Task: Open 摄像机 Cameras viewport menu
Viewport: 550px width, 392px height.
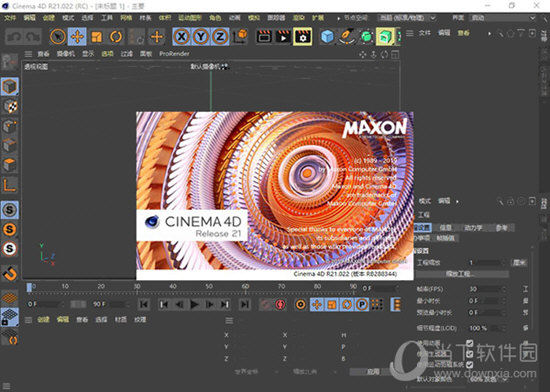Action: pyautogui.click(x=66, y=54)
